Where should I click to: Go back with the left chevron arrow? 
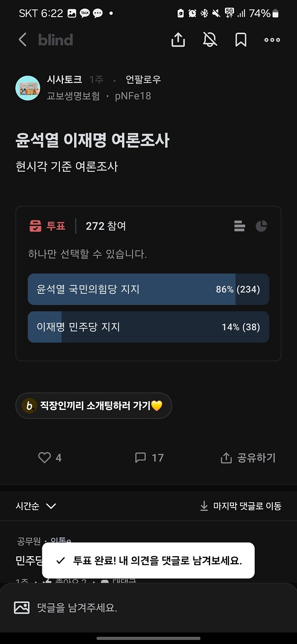(22, 40)
